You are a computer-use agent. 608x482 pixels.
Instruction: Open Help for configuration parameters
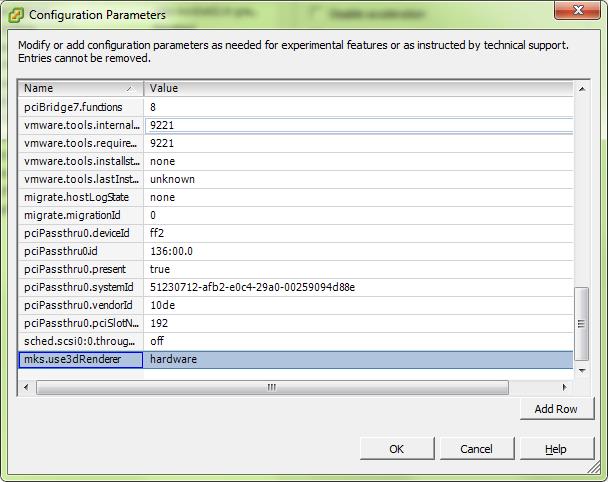556,449
